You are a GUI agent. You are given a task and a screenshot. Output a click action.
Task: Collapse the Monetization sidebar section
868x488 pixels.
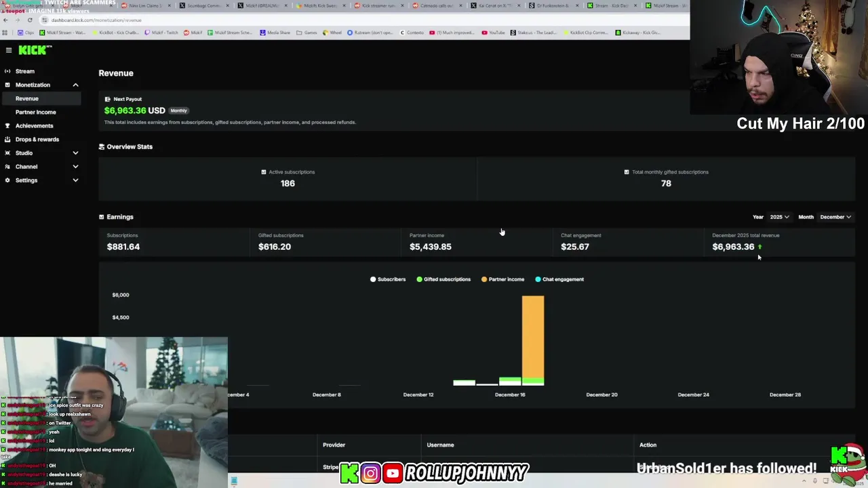pyautogui.click(x=75, y=85)
